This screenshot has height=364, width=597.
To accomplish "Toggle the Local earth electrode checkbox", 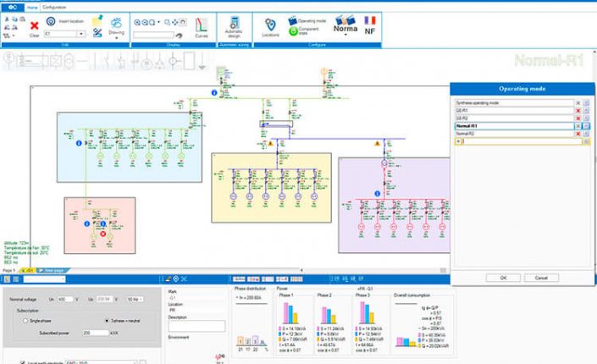I will [x=23, y=362].
